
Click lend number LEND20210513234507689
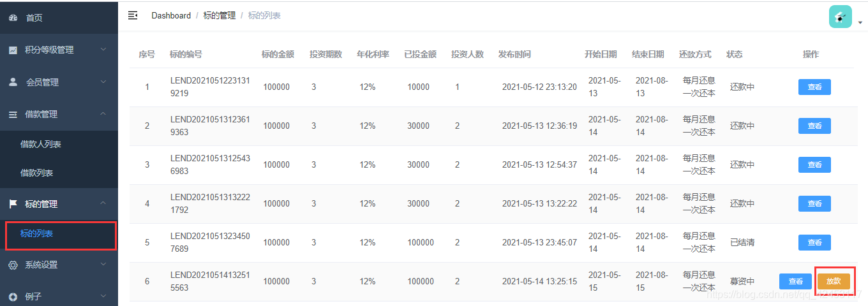210,243
